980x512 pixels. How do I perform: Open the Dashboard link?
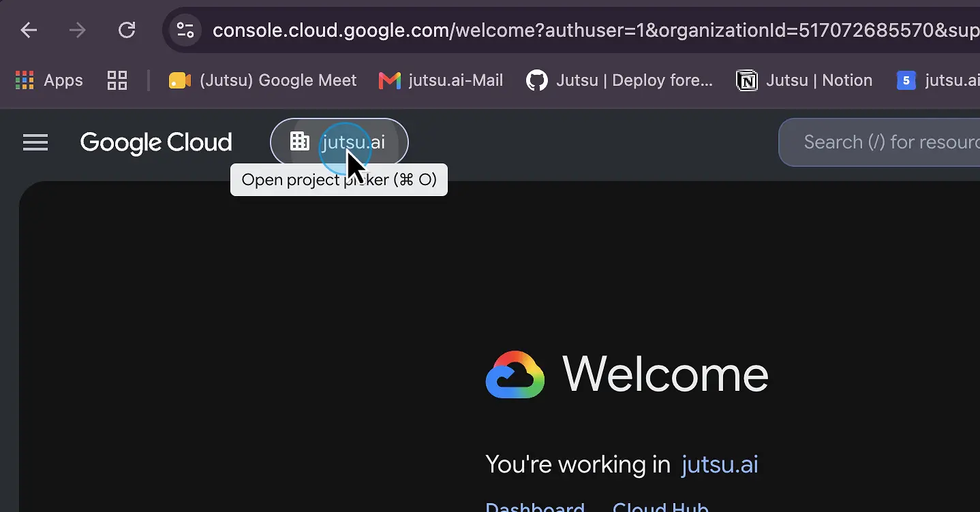click(x=535, y=507)
